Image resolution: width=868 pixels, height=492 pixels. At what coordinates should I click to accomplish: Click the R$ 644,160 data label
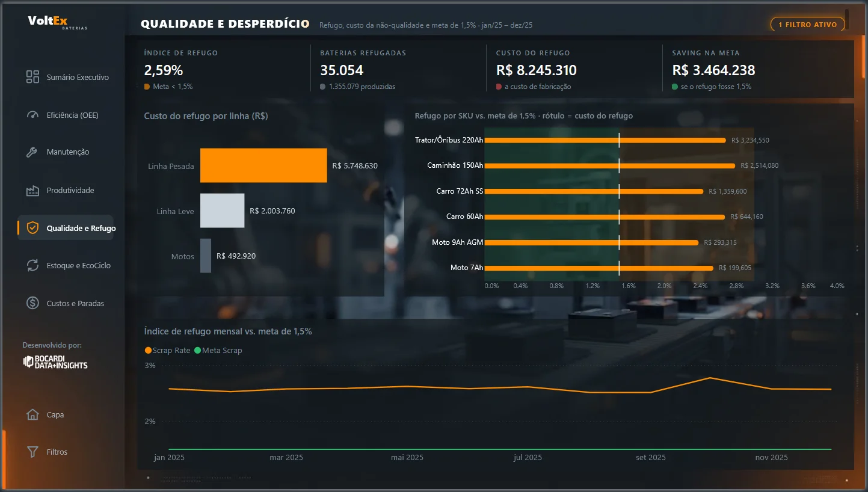[x=746, y=217]
